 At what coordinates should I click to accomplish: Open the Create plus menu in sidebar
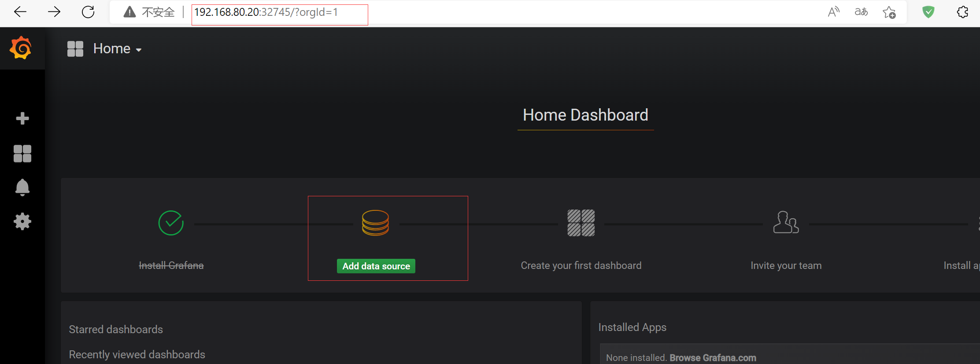[x=22, y=118]
